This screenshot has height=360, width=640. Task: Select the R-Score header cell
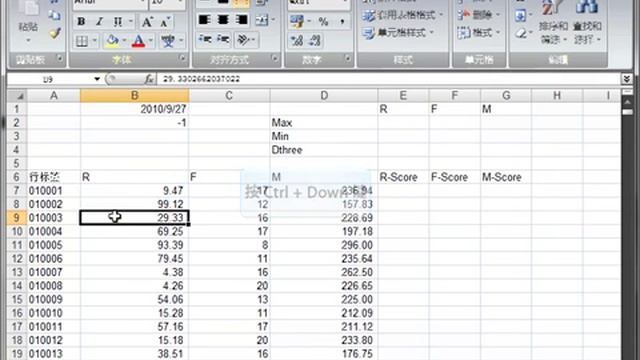(x=403, y=177)
